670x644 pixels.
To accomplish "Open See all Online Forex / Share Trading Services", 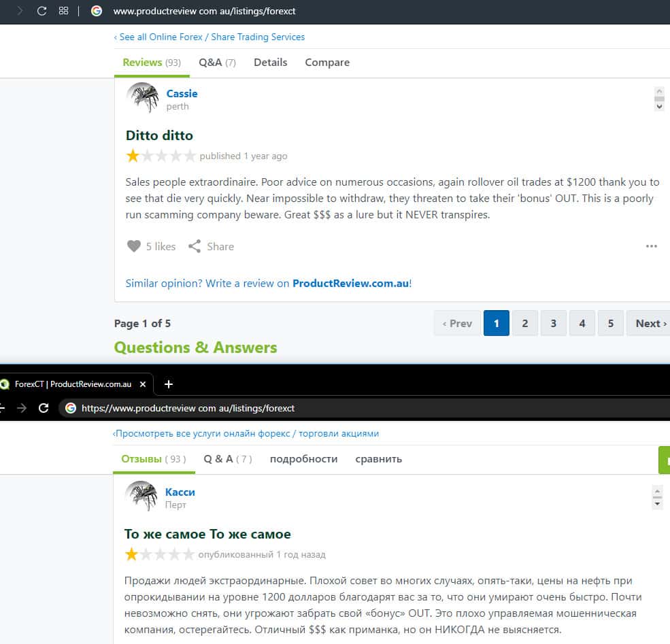I will (210, 37).
